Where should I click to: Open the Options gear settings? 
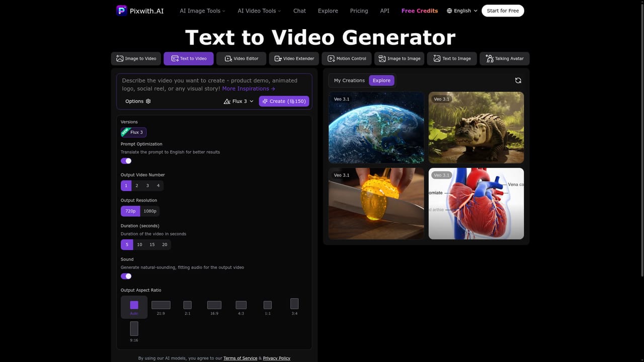[138, 101]
